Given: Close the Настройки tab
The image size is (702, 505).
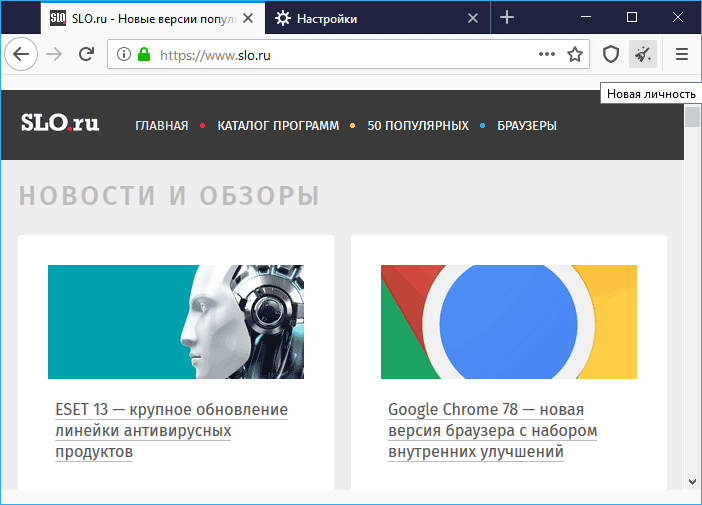Looking at the screenshot, I should 473,18.
